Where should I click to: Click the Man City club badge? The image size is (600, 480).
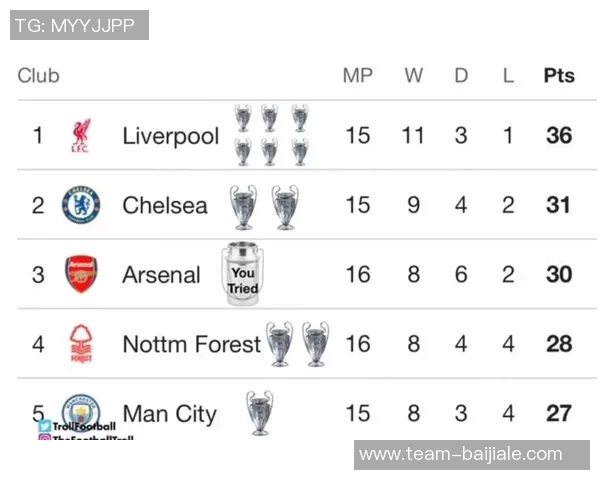[x=81, y=411]
